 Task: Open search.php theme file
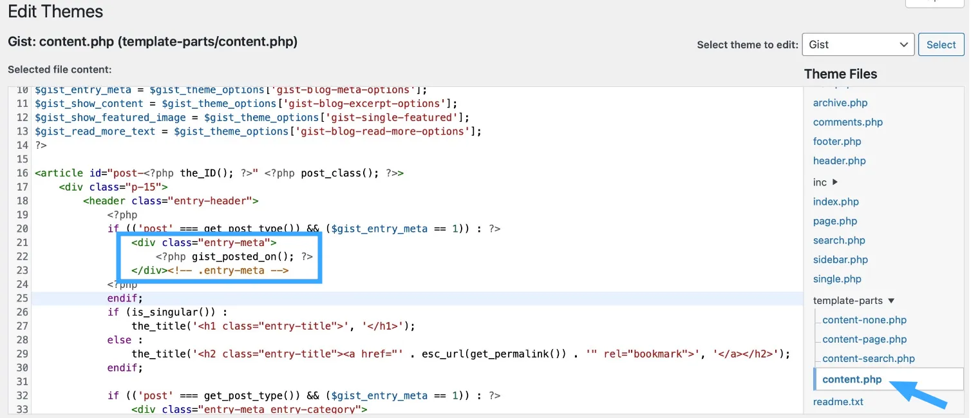(839, 240)
